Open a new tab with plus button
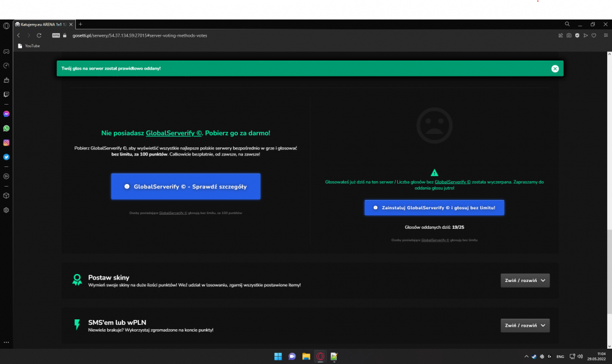Image resolution: width=612 pixels, height=364 pixels. click(x=80, y=24)
